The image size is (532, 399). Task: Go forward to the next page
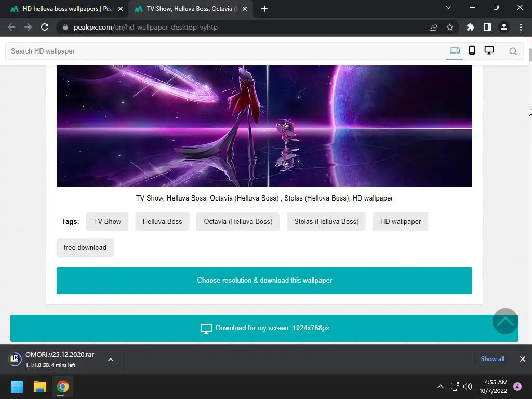(28, 27)
